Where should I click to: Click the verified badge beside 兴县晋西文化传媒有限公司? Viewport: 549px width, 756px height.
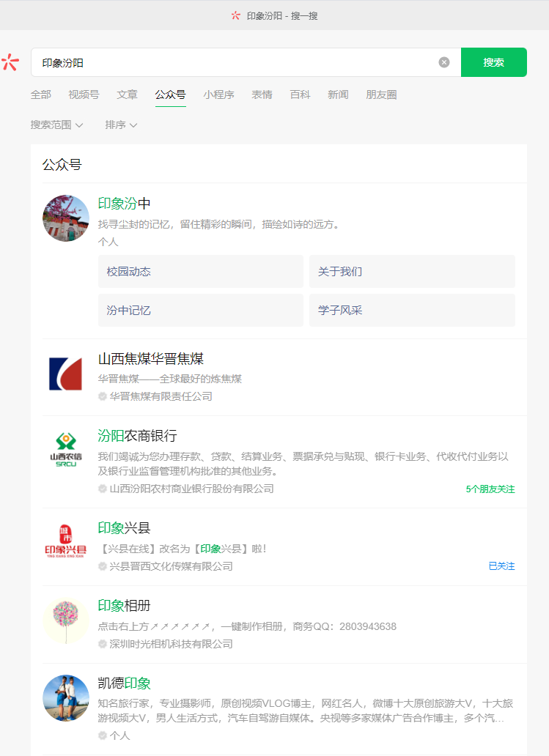[103, 566]
